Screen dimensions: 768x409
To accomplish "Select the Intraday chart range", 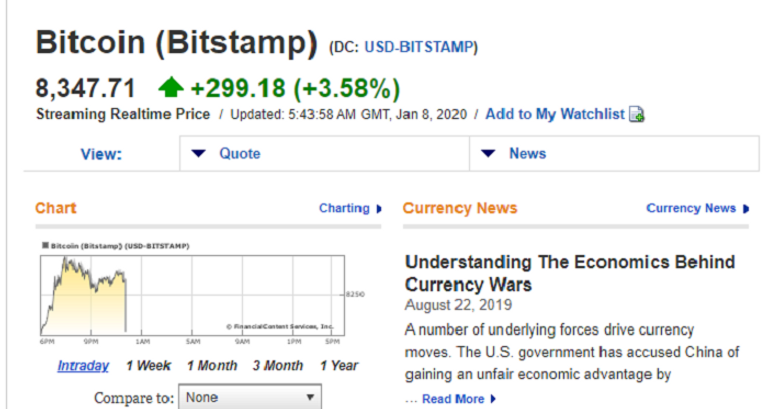I will click(83, 365).
